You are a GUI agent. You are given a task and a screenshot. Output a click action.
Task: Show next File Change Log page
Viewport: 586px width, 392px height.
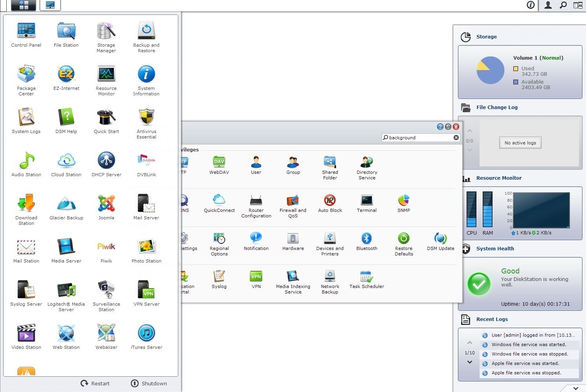470,150
